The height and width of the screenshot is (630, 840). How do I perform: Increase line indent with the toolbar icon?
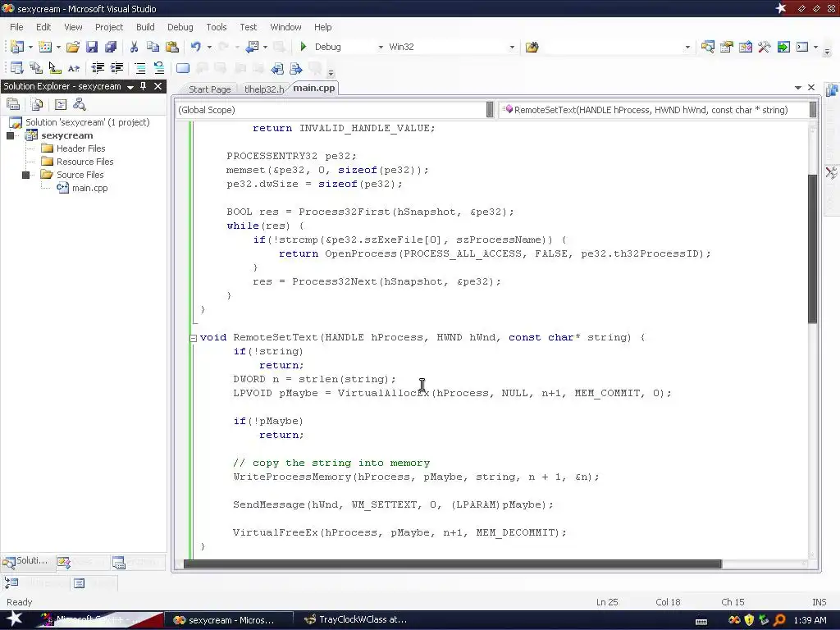coord(116,68)
